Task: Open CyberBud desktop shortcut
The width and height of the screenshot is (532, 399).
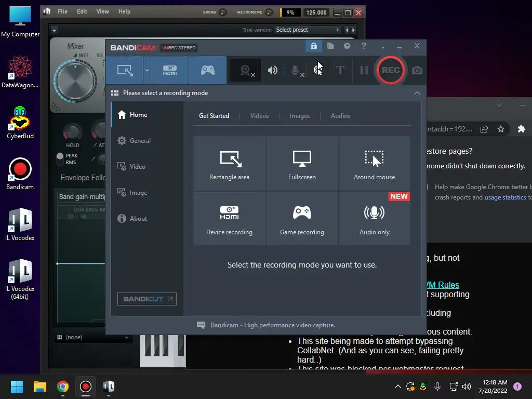Action: 20,123
